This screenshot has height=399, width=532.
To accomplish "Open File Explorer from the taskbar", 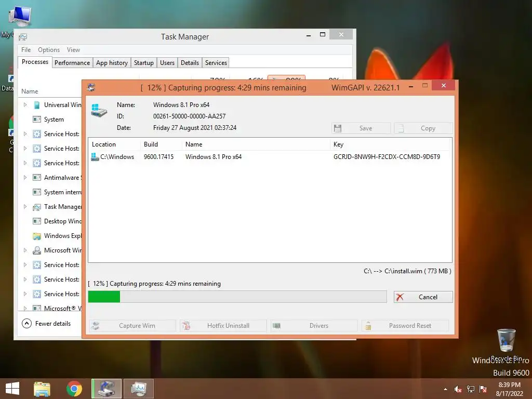I will click(42, 389).
